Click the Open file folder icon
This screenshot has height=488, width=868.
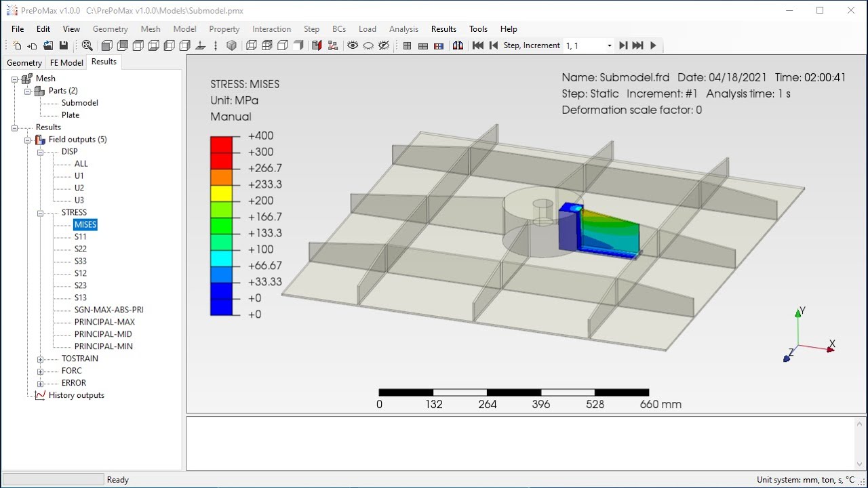(x=48, y=45)
